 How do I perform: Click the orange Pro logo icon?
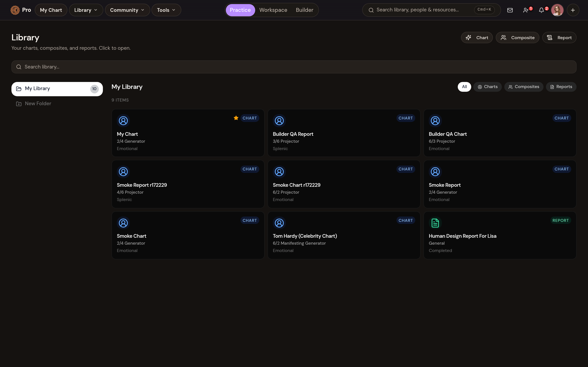pyautogui.click(x=15, y=10)
